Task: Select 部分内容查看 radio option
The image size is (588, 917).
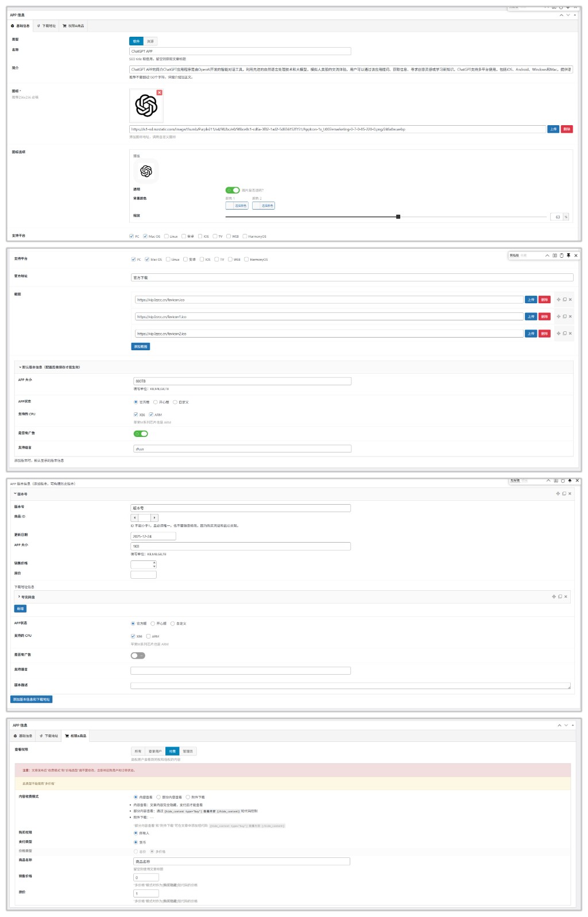Action: [158, 797]
